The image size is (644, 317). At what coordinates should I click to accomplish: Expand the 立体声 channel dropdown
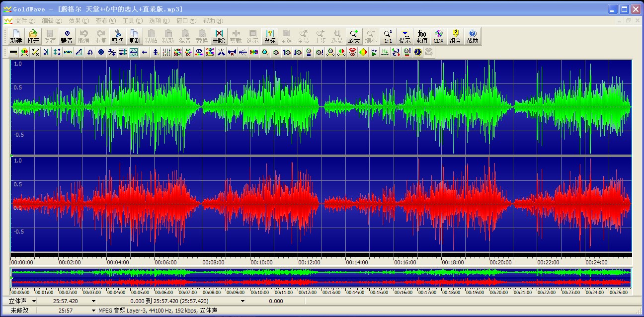point(34,301)
